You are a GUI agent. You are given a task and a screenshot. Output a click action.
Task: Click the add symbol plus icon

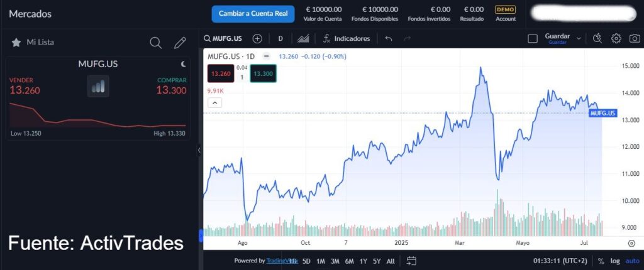pyautogui.click(x=257, y=38)
